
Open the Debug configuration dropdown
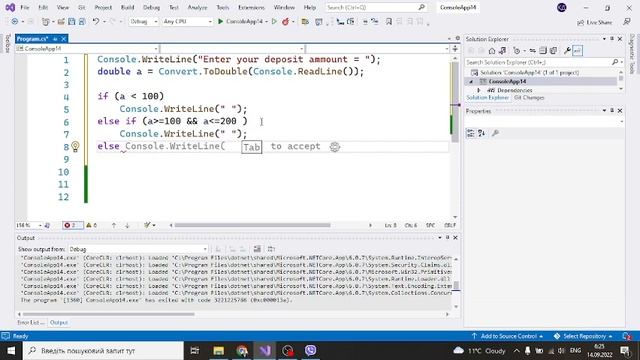click(144, 22)
